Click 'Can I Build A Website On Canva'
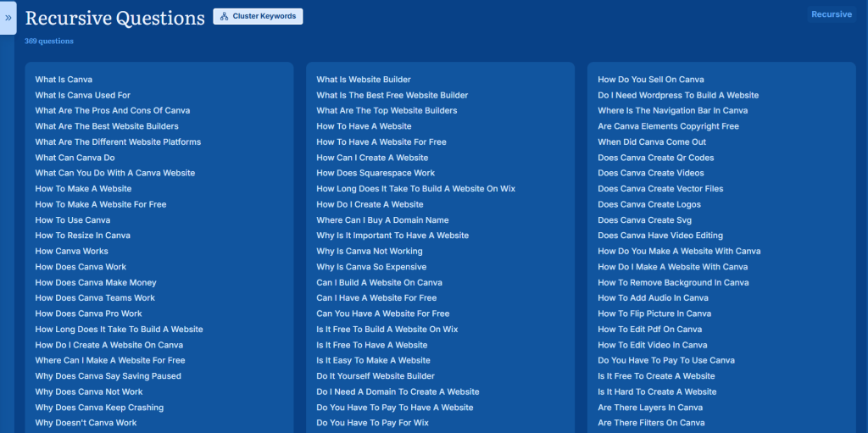 point(379,282)
